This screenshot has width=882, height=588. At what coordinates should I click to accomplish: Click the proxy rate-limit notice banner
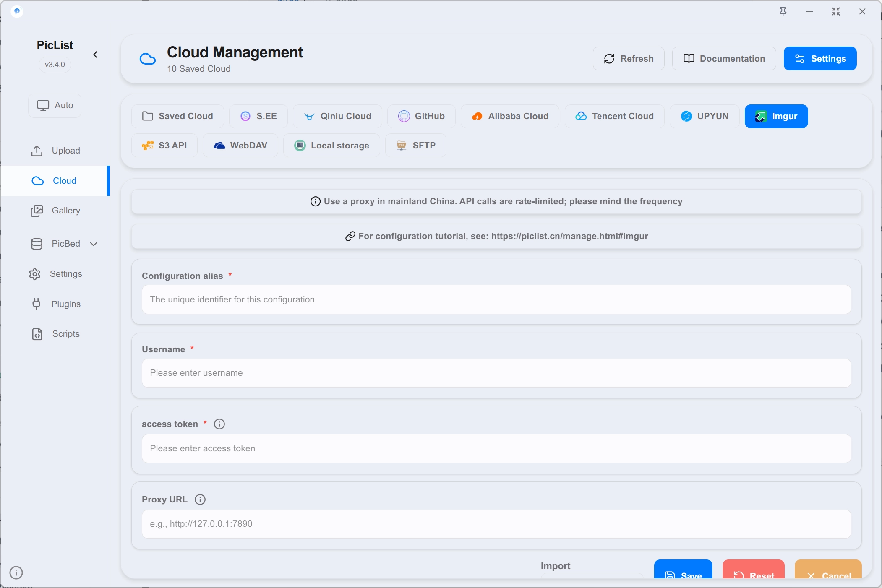pos(496,201)
